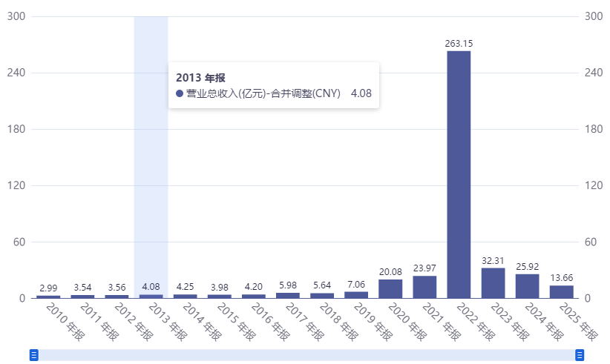610x364 pixels.
Task: Click the 2010 年报 axis label
Action: pos(65,322)
